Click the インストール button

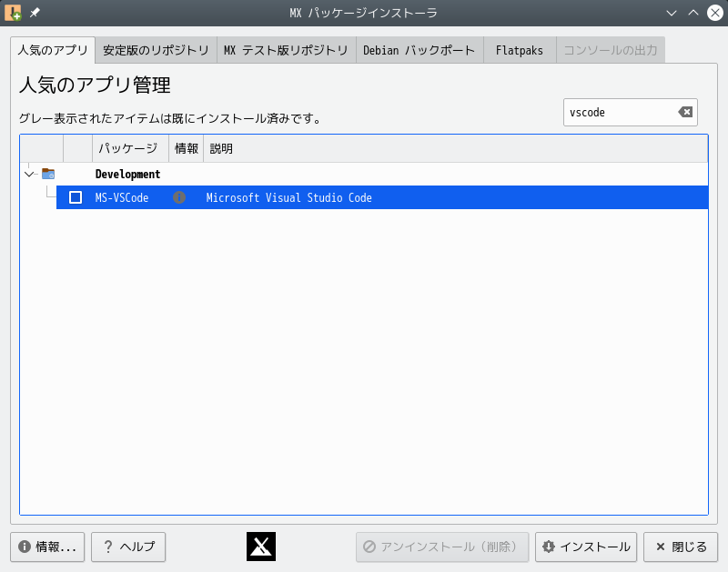(x=586, y=547)
